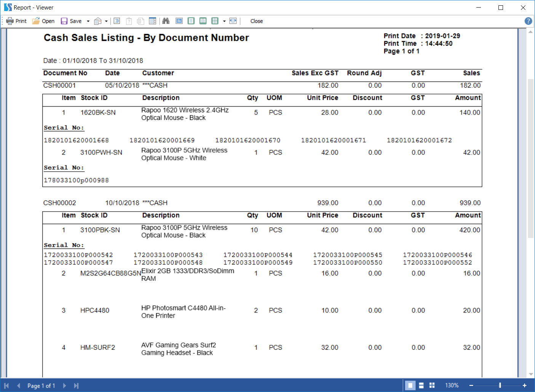Click document number CSH00002

59,203
